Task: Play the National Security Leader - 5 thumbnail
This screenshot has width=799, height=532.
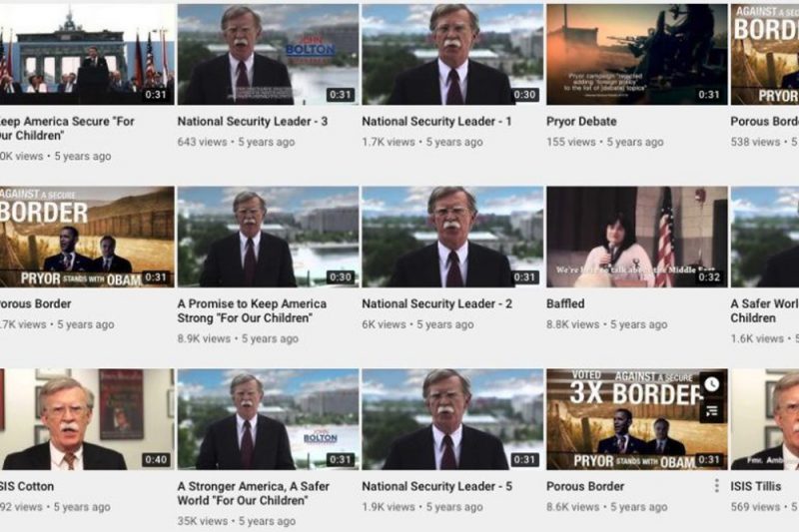Action: coord(452,419)
